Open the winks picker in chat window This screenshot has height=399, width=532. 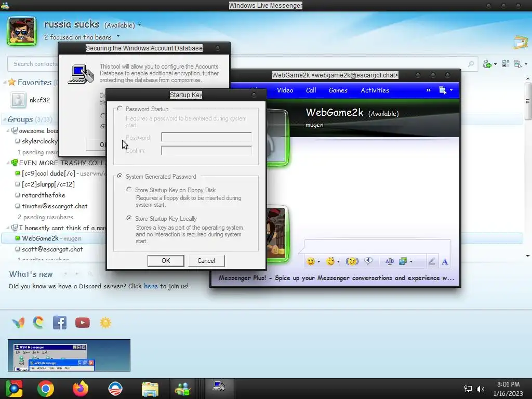tap(330, 261)
